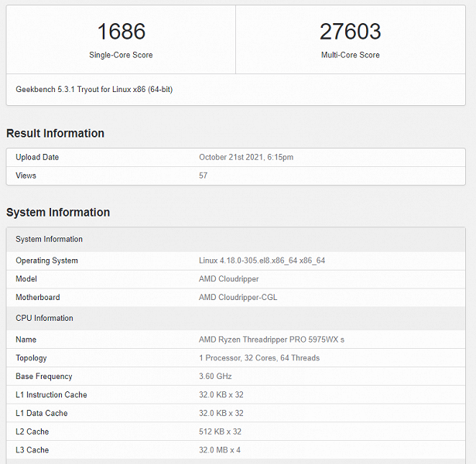This screenshot has height=464, width=476.
Task: Click the Single-Core Score label
Action: [x=121, y=55]
